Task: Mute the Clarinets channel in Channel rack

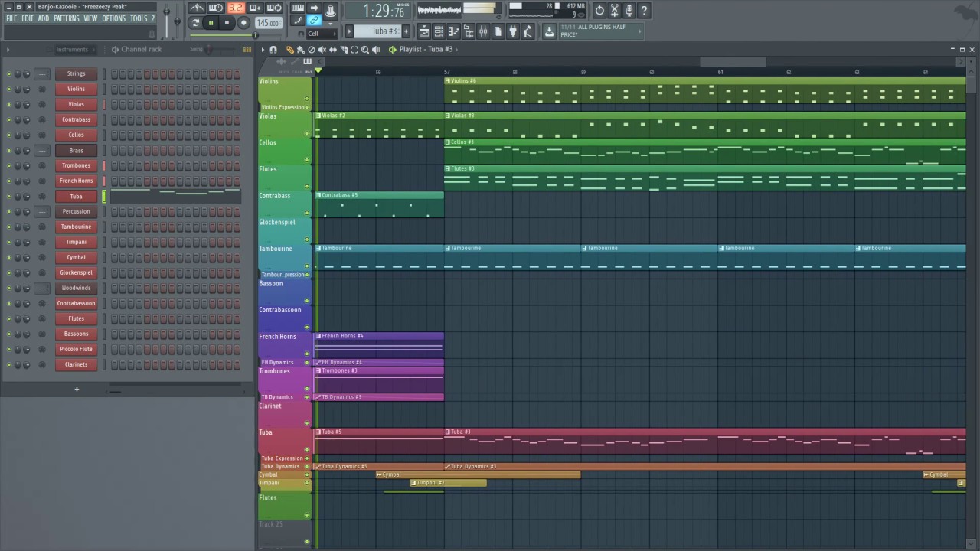Action: point(9,364)
